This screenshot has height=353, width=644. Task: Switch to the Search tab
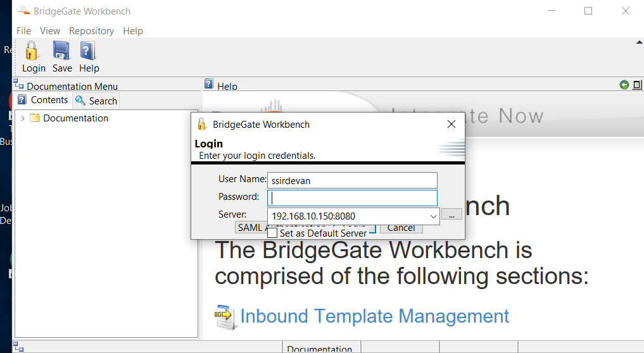[x=96, y=101]
